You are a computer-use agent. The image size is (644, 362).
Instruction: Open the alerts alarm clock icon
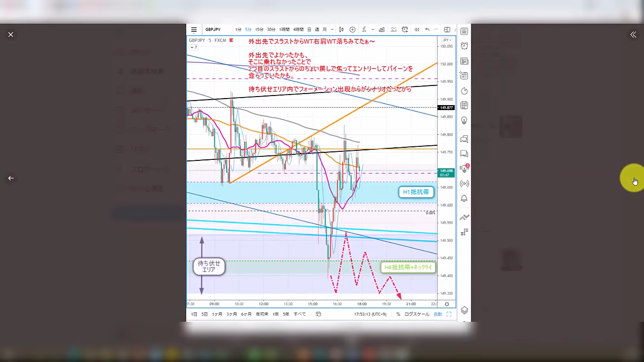click(x=464, y=46)
